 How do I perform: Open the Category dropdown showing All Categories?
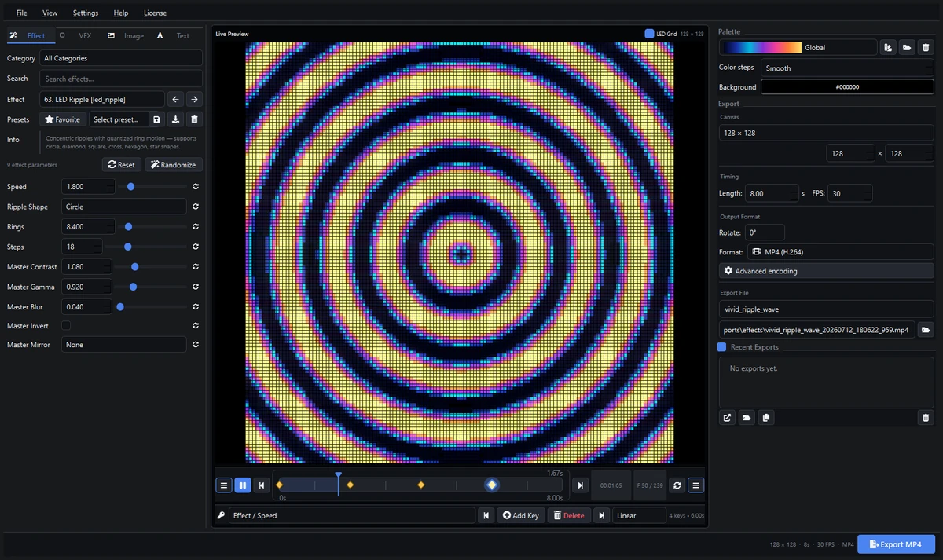[x=121, y=58]
